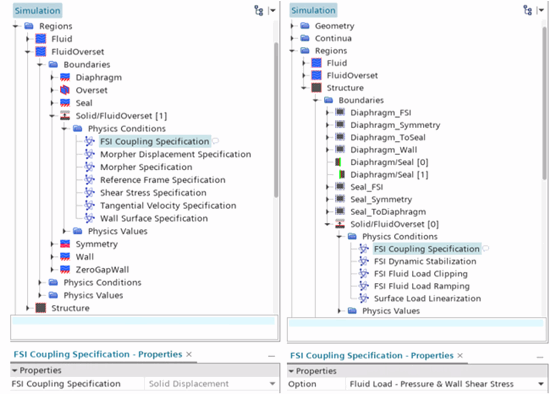Switch to left Simulation tab
This screenshot has width=550, height=394.
pyautogui.click(x=38, y=11)
